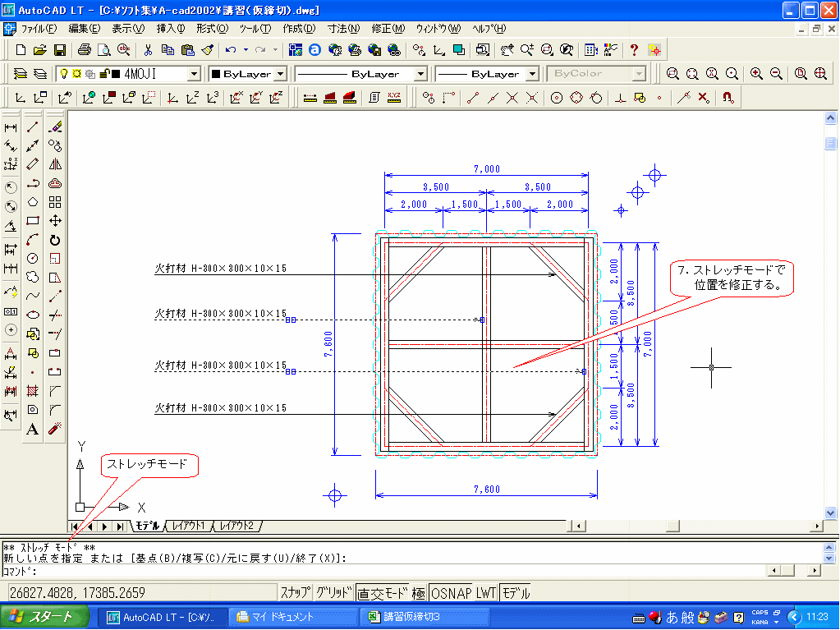
Task: Expand the 4MOJI layer dropdown
Action: (195, 74)
